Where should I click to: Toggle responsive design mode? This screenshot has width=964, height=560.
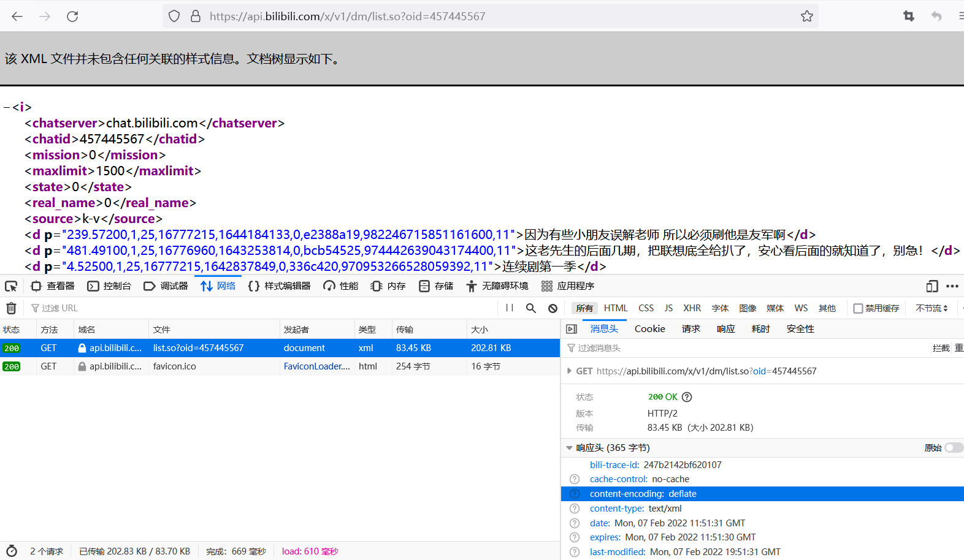click(932, 286)
